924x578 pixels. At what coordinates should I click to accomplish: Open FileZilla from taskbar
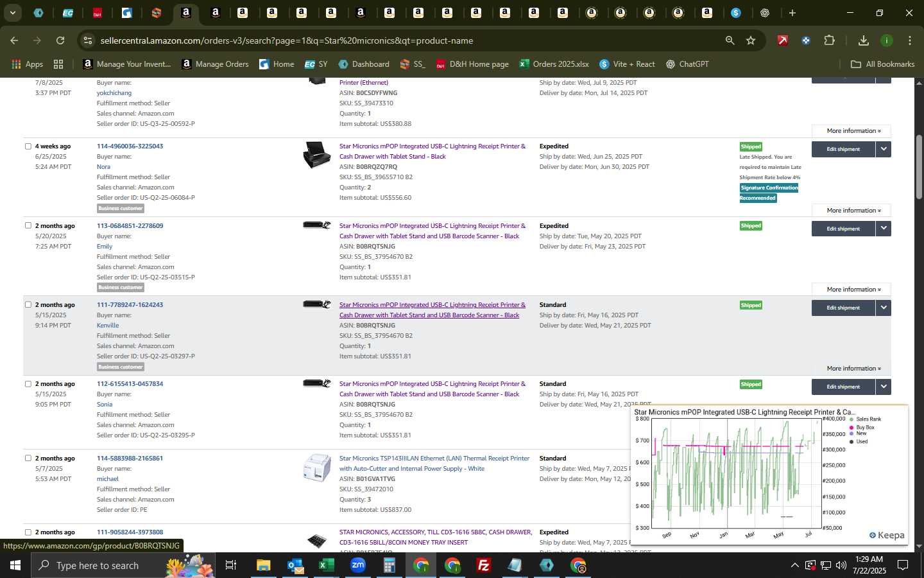(484, 565)
